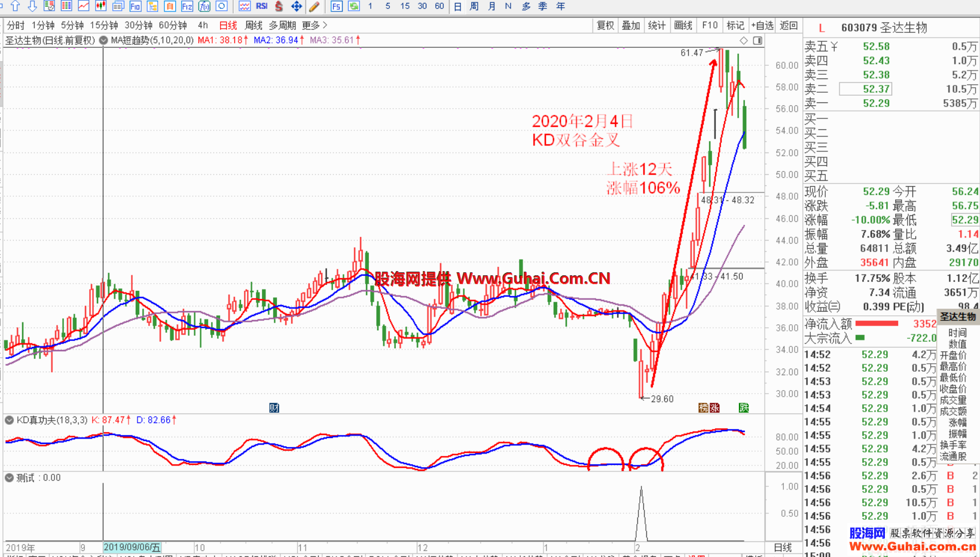980x557 pixels.
Task: Select the 周线 weekly period tab
Action: [254, 25]
